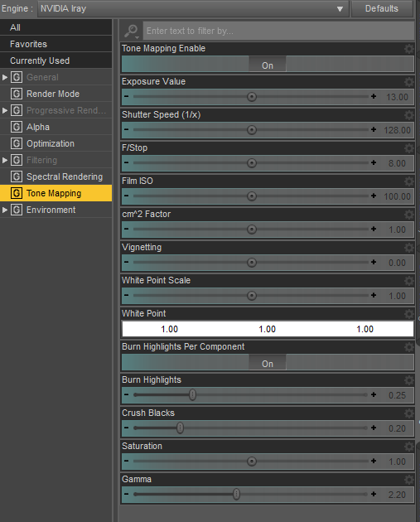Open cm^2 Factor gear settings icon
Image resolution: width=420 pixels, height=522 pixels.
408,215
